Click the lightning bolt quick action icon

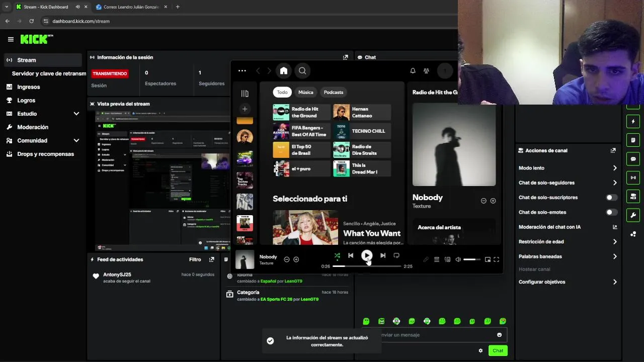[x=633, y=121]
